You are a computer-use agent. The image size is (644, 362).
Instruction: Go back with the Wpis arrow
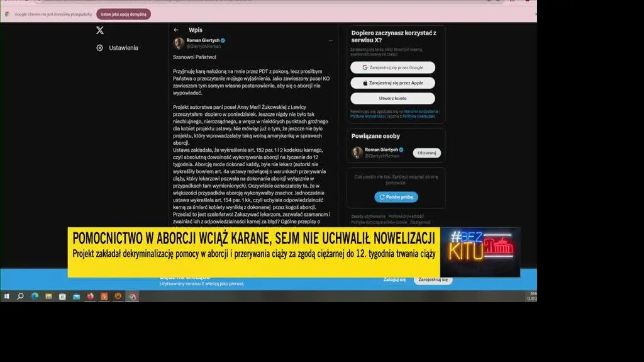pyautogui.click(x=176, y=30)
